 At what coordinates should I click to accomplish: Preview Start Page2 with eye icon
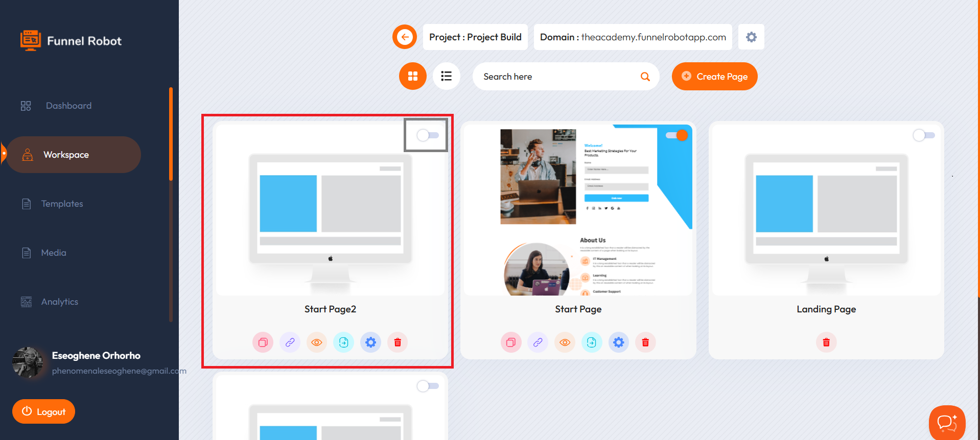pyautogui.click(x=317, y=342)
